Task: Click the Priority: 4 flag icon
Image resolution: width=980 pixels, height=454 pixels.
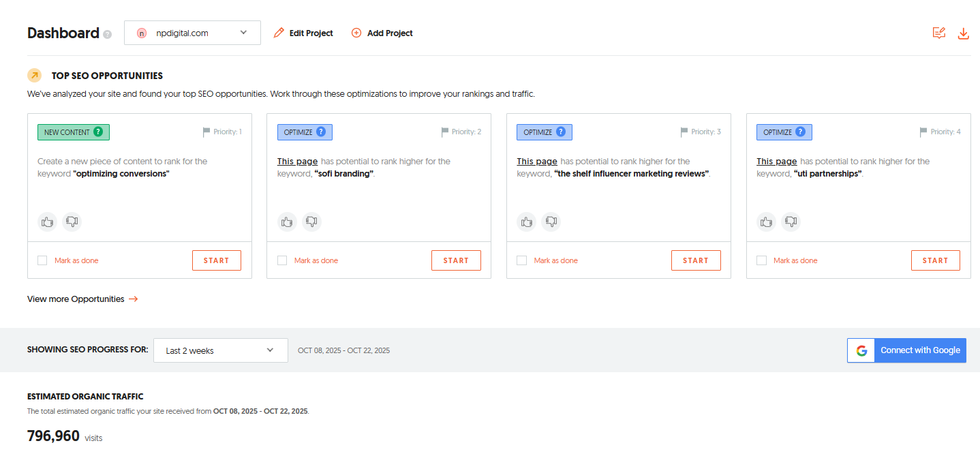Action: [923, 132]
